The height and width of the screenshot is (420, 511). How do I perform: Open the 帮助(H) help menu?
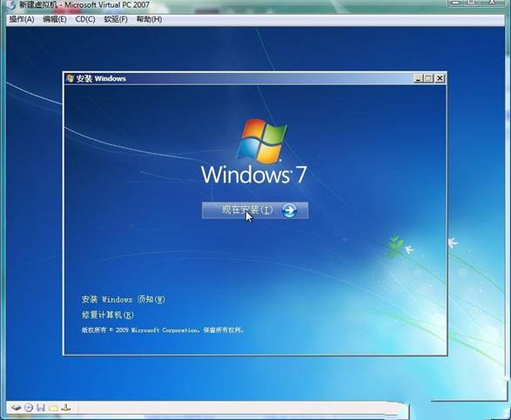[x=149, y=19]
